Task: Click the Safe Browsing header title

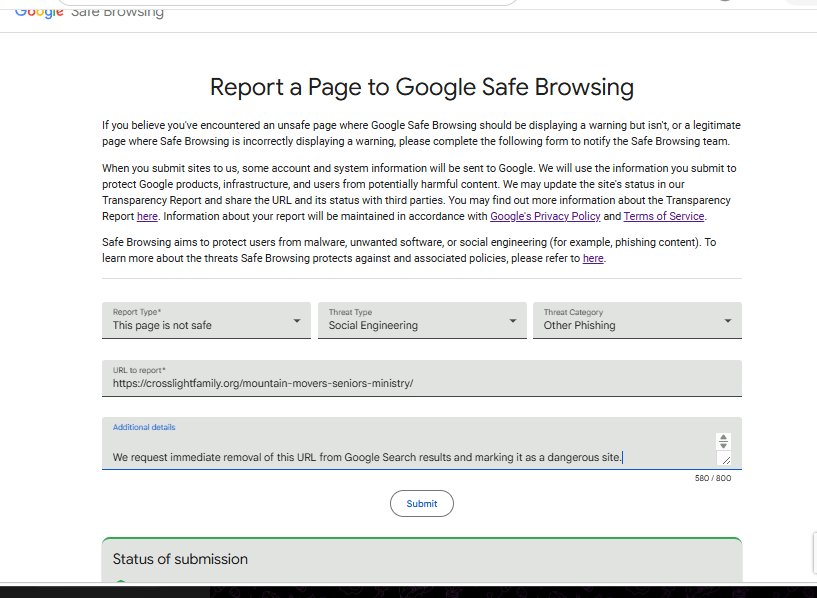Action: pyautogui.click(x=117, y=12)
